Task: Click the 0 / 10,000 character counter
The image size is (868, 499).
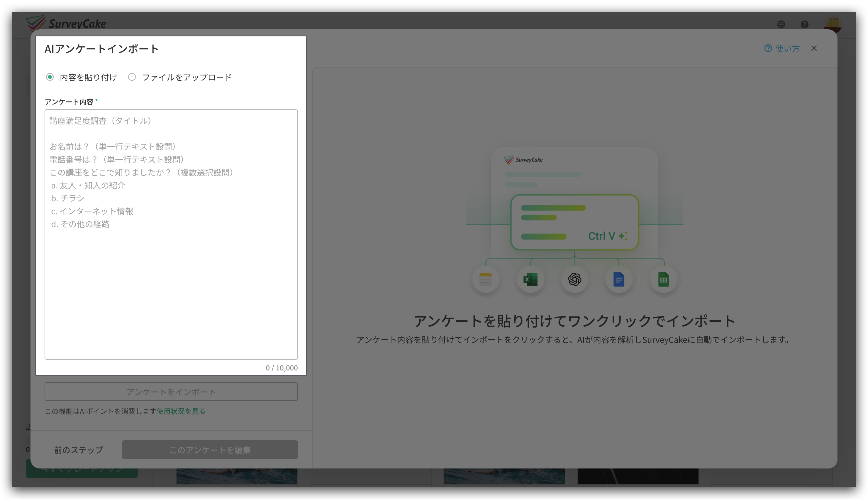Action: tap(282, 368)
